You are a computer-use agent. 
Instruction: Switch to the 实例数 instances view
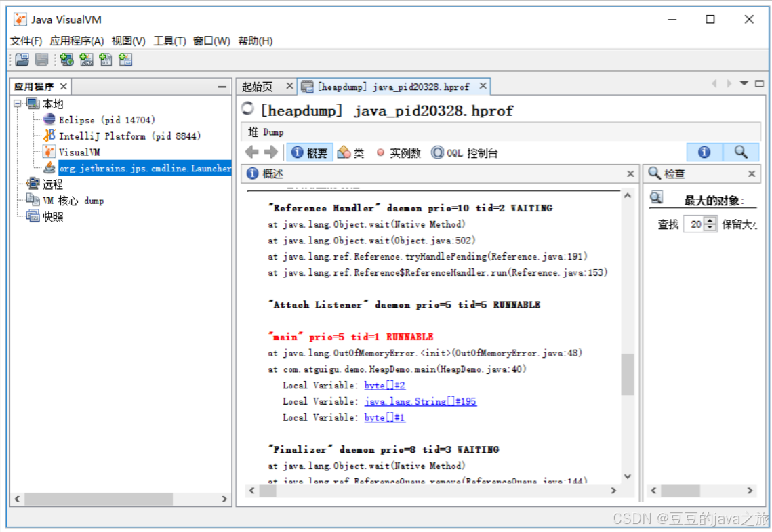tap(399, 153)
